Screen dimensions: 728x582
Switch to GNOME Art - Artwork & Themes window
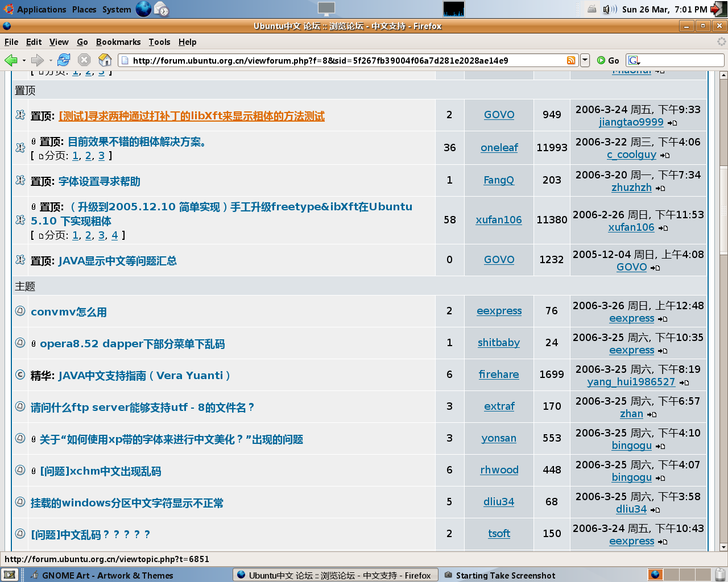coord(102,575)
